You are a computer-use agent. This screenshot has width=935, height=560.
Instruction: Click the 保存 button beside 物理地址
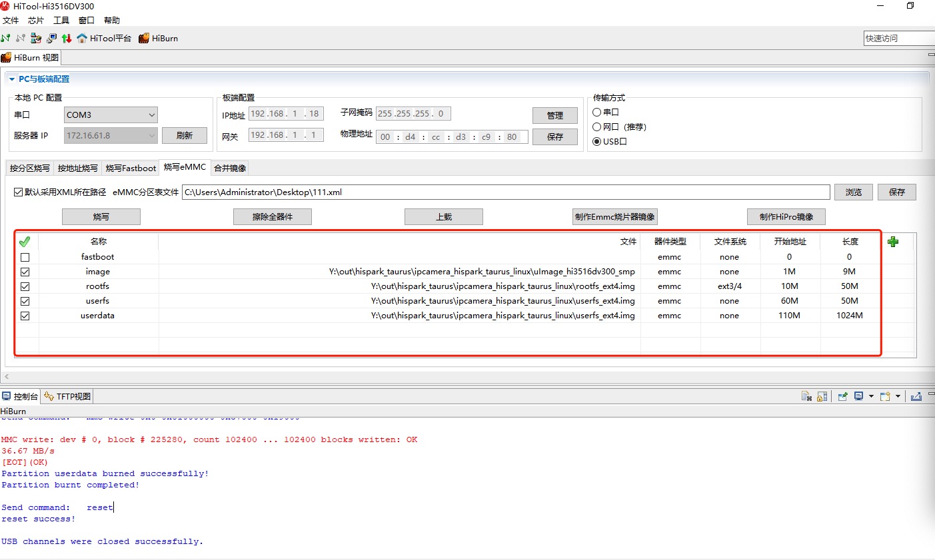555,137
